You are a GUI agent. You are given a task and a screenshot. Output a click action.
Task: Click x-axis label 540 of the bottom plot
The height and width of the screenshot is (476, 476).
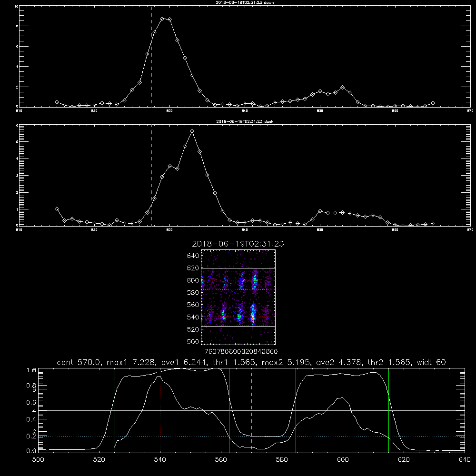160,460
